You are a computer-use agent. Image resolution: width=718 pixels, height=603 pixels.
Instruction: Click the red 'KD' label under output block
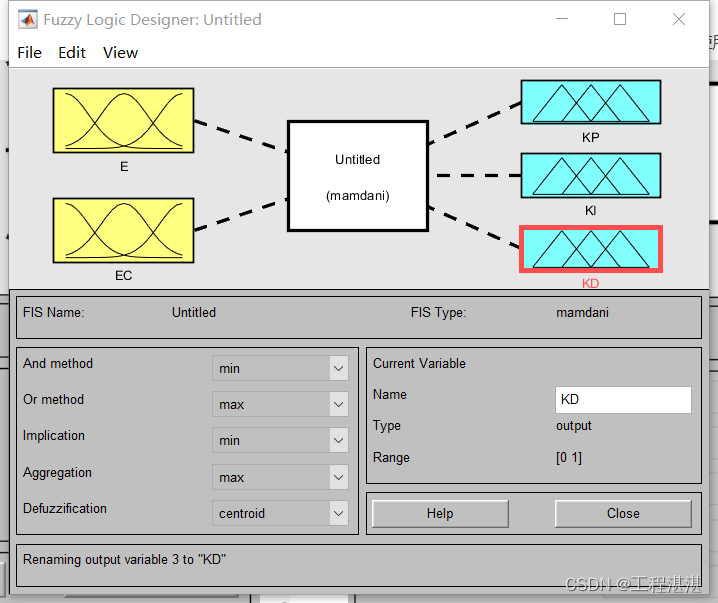coord(590,283)
